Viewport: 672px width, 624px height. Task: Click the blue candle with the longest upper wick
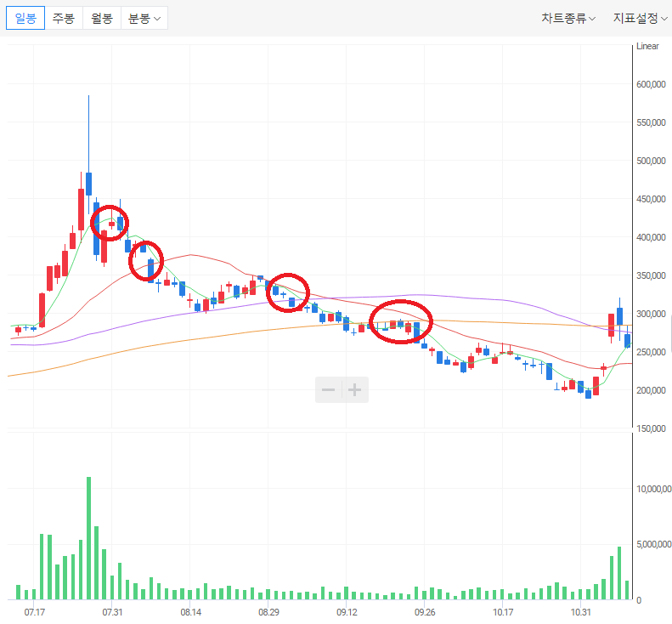(x=88, y=184)
